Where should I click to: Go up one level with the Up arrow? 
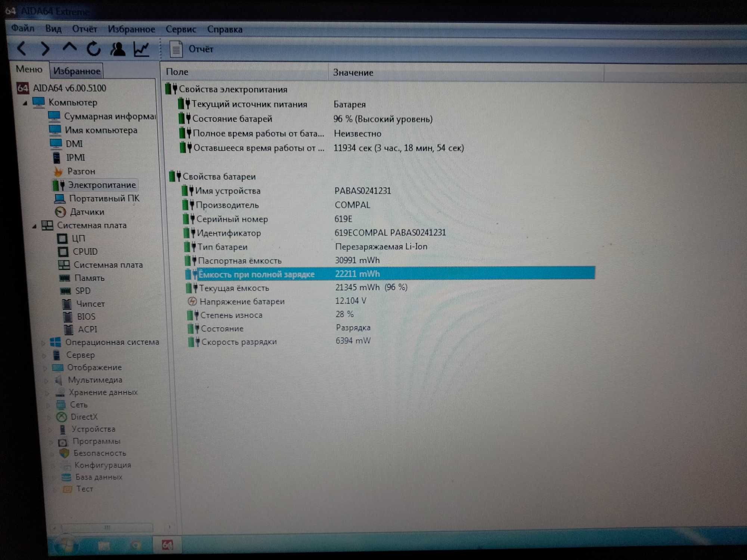[x=69, y=47]
